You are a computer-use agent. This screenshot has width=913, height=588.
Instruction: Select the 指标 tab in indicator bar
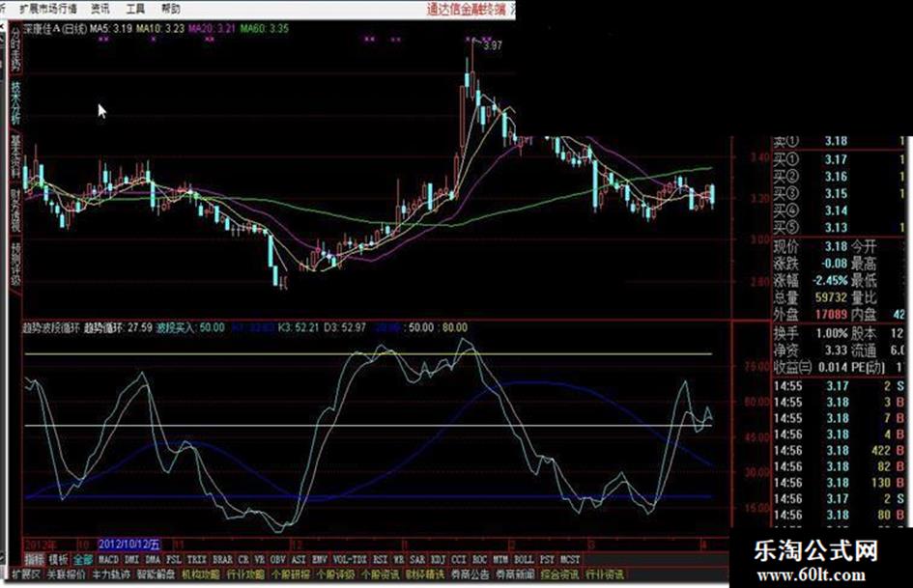pos(35,559)
